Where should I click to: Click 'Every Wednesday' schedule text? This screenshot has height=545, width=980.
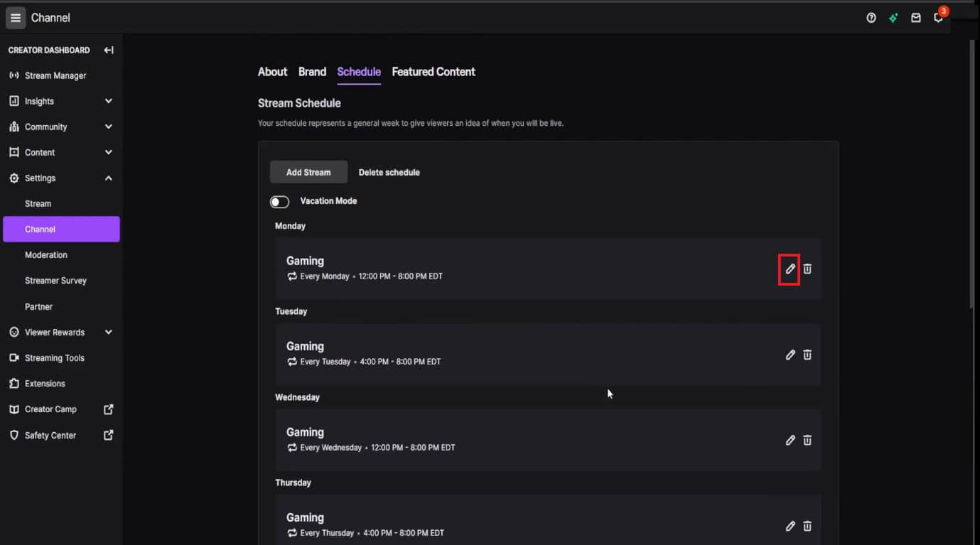330,448
